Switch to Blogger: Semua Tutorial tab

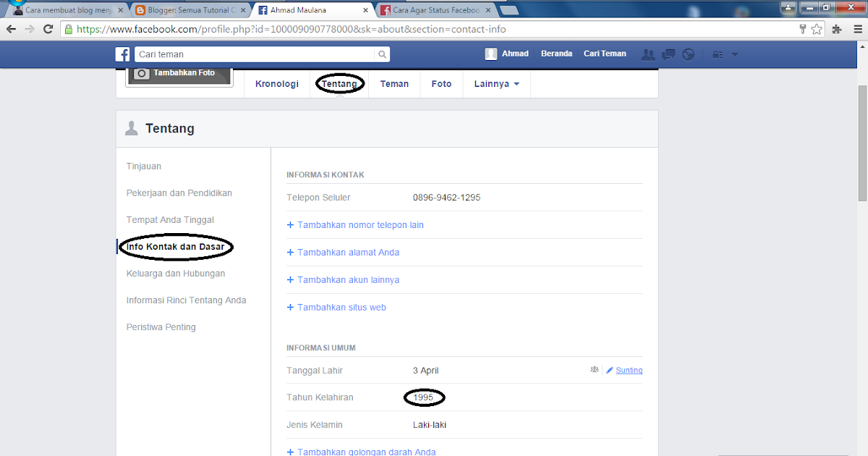(x=190, y=11)
